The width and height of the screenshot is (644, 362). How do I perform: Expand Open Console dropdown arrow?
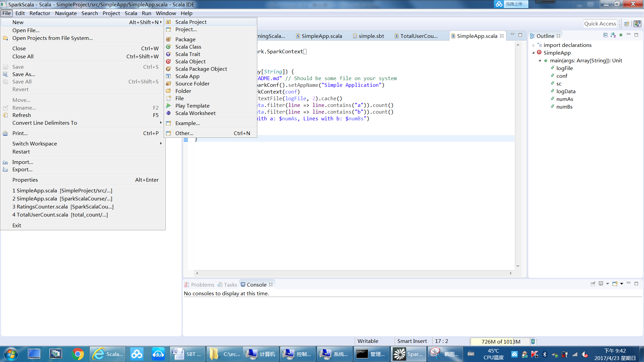(622, 284)
